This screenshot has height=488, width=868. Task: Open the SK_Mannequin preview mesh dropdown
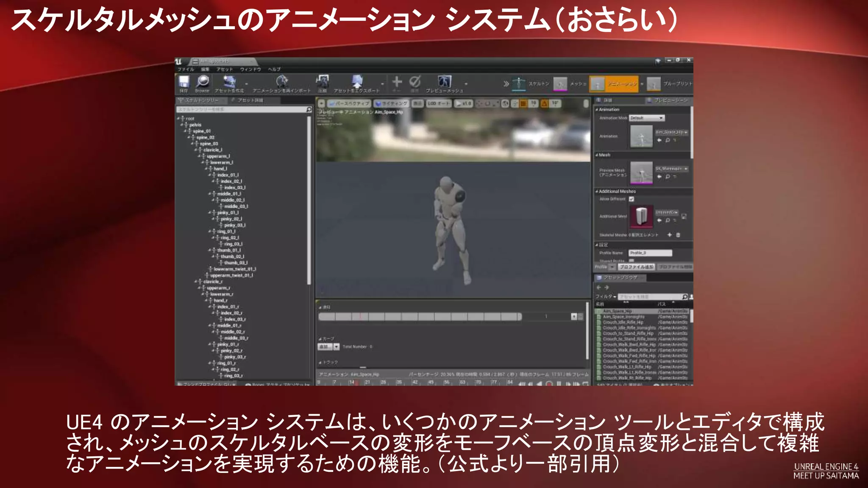[x=672, y=169]
